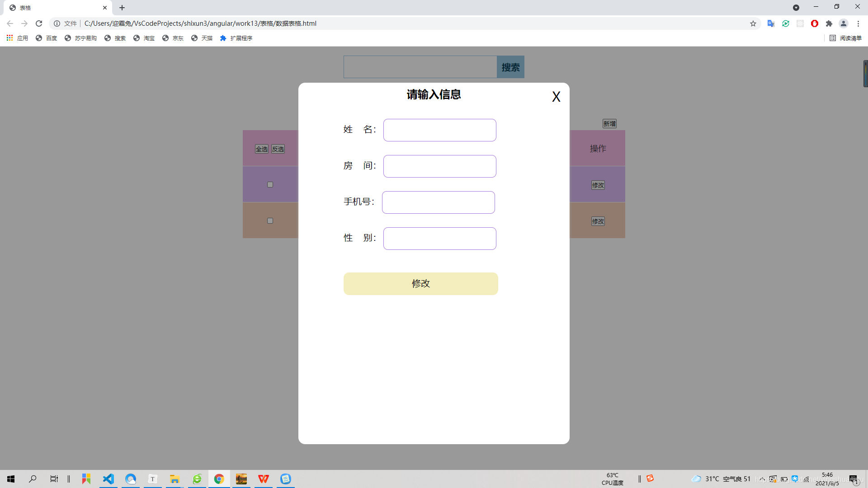Open the Google Translate toolbar icon
The height and width of the screenshot is (488, 868).
click(771, 23)
